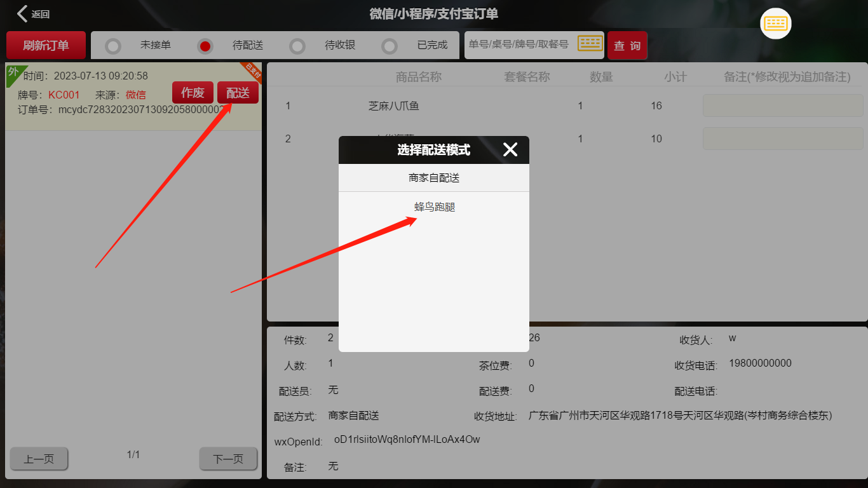Select the 已完成 radio button

tap(390, 46)
